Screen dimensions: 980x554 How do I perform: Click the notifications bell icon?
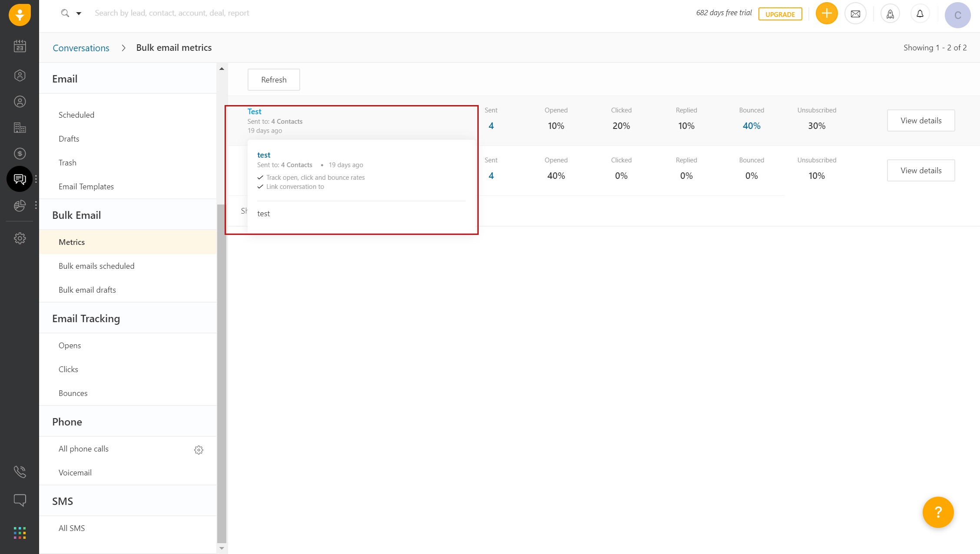[x=920, y=14]
